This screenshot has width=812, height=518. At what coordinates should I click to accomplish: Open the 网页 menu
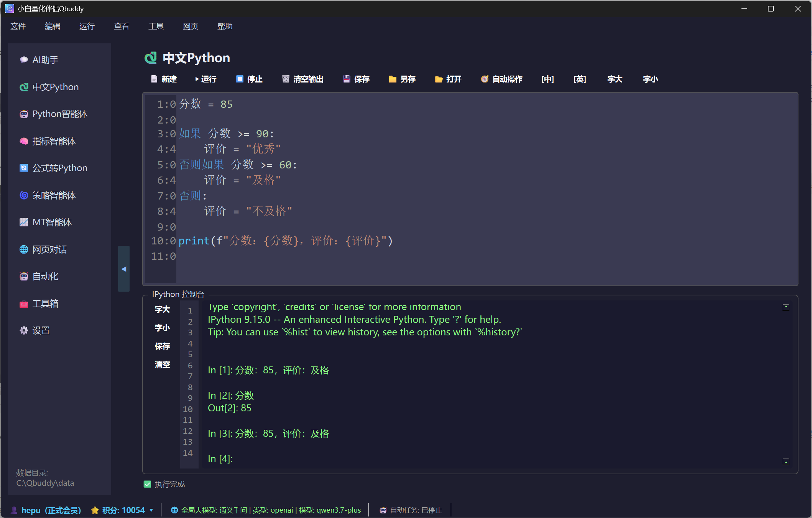[x=191, y=26]
